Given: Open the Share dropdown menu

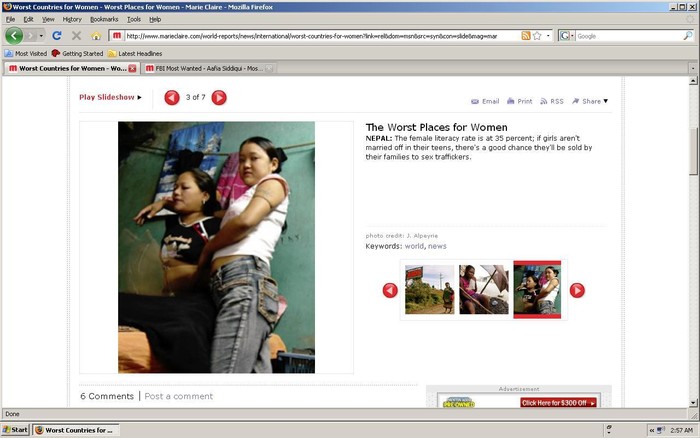Looking at the screenshot, I should pos(590,101).
